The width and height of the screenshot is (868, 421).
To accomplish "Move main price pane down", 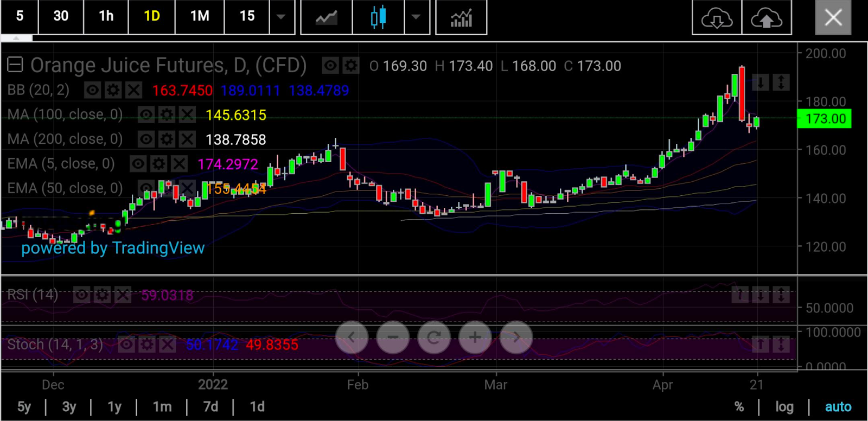I will tap(761, 82).
